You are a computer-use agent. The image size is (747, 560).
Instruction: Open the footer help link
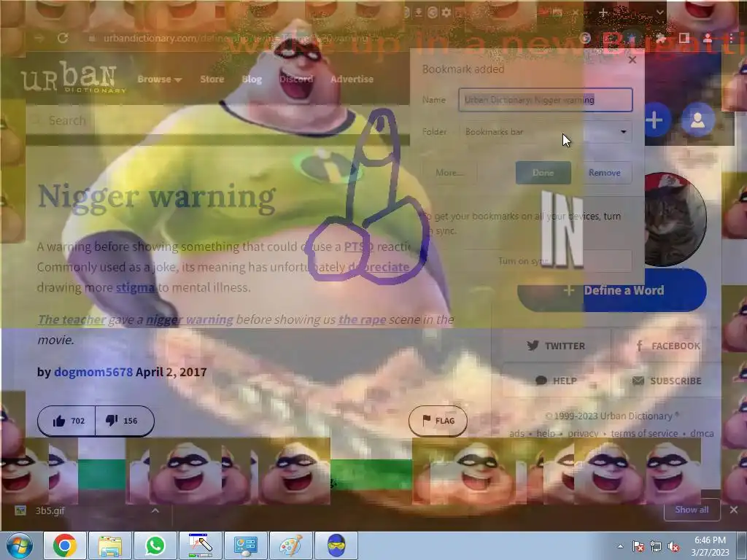(546, 433)
